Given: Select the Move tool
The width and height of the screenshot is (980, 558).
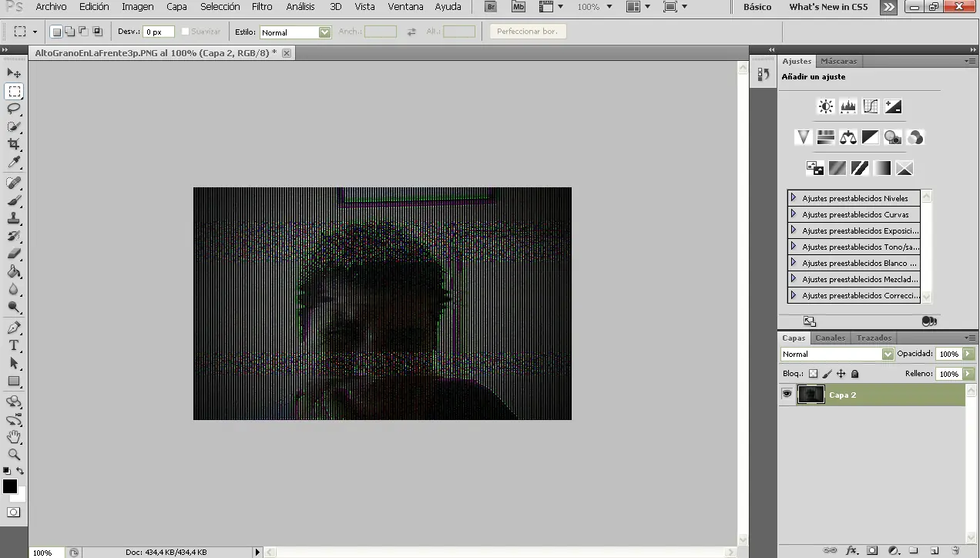Looking at the screenshot, I should pyautogui.click(x=14, y=73).
